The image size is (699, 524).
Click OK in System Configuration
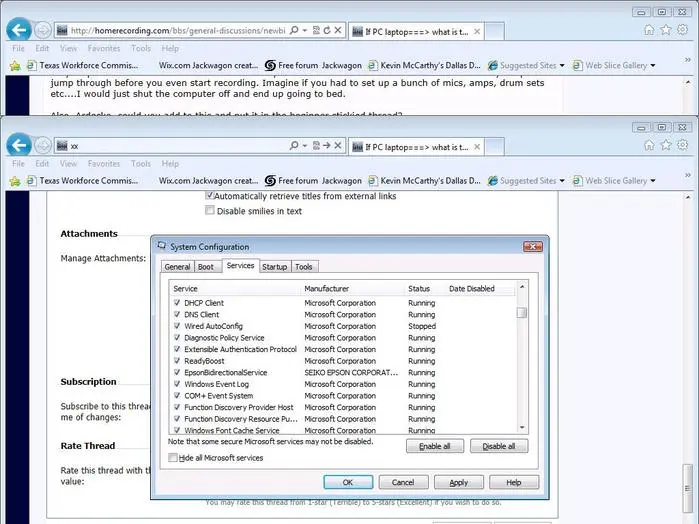(x=348, y=482)
